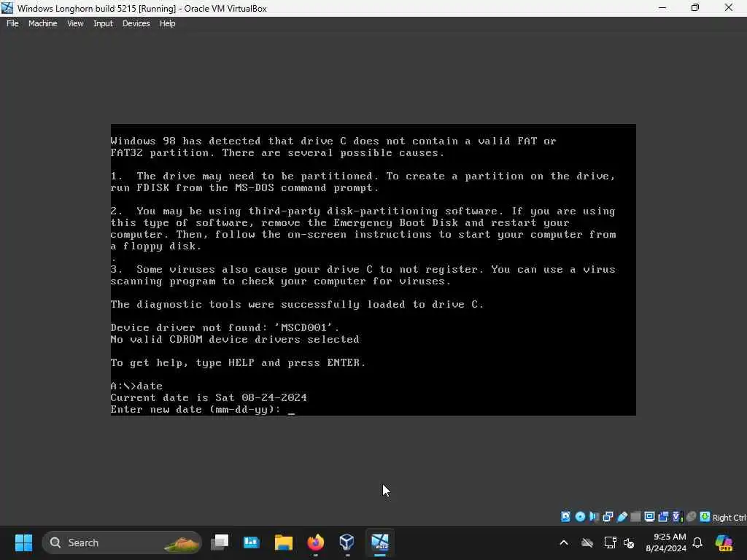Open the Copilot preview icon
This screenshot has width=747, height=560.
[724, 542]
